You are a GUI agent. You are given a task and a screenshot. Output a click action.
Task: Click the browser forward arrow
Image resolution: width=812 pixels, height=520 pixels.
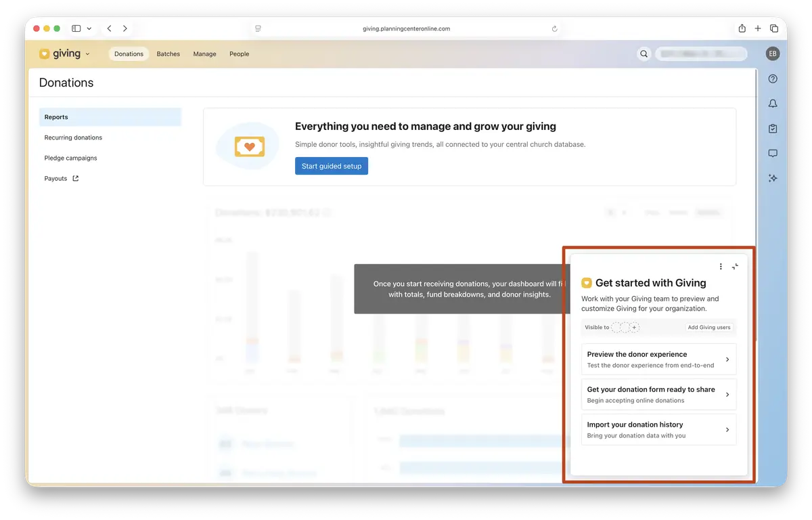pos(125,28)
